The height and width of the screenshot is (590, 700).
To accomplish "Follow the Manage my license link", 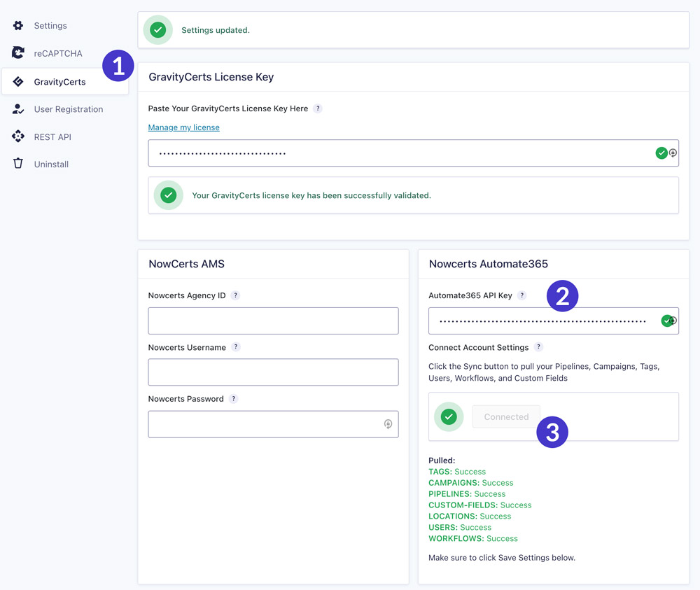I will pyautogui.click(x=183, y=127).
